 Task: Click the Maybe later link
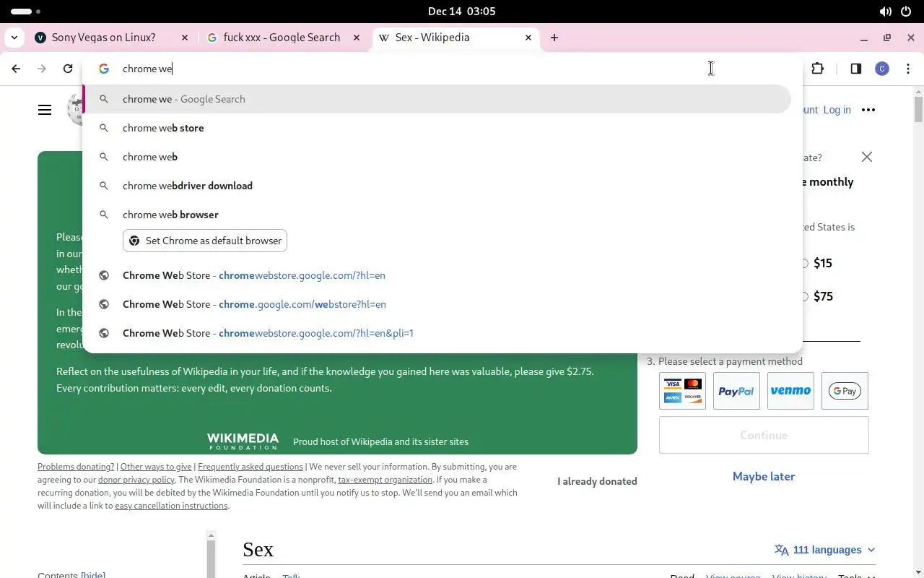(x=764, y=476)
